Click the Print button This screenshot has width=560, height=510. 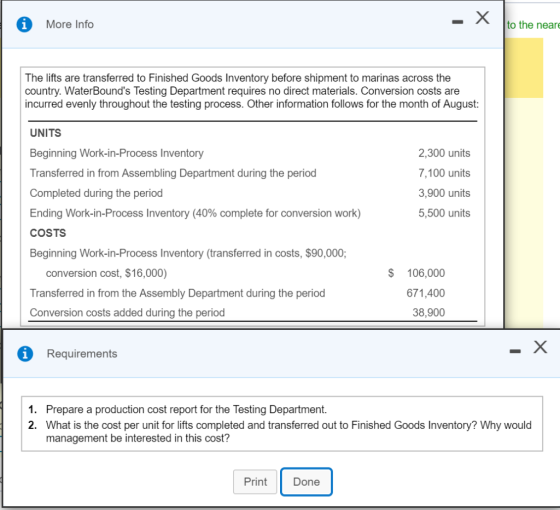(x=255, y=481)
